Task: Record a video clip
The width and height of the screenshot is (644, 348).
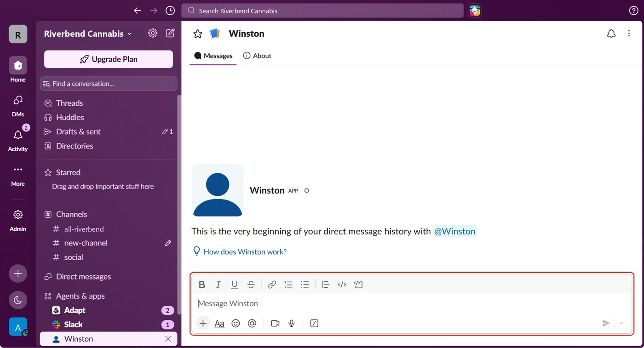Action: click(275, 323)
